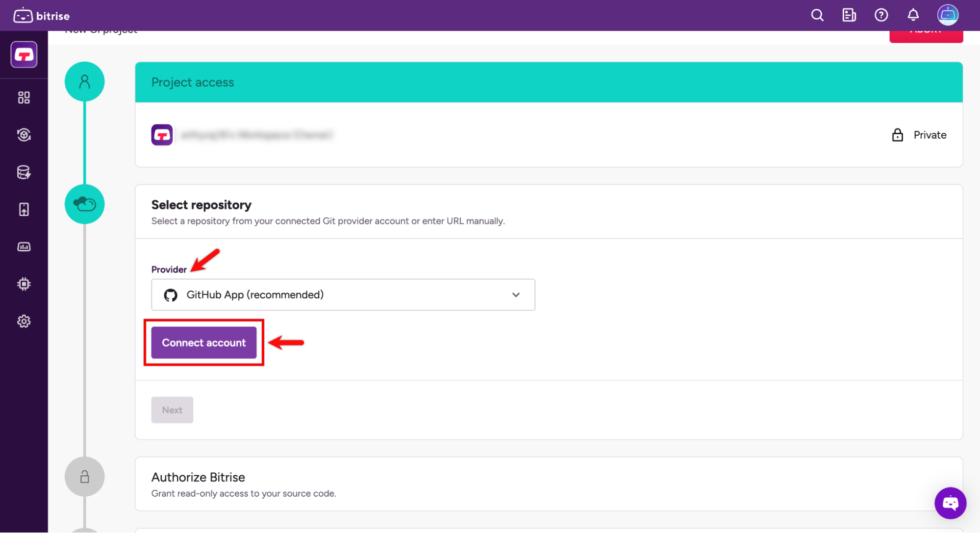Click the Provider field label
980x533 pixels.
pos(169,269)
